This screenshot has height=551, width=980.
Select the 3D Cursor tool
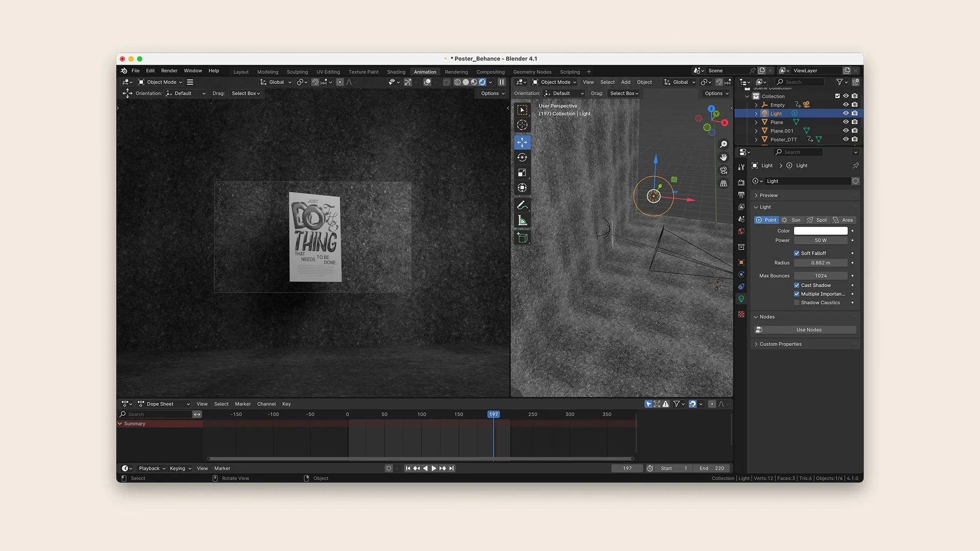(x=522, y=125)
